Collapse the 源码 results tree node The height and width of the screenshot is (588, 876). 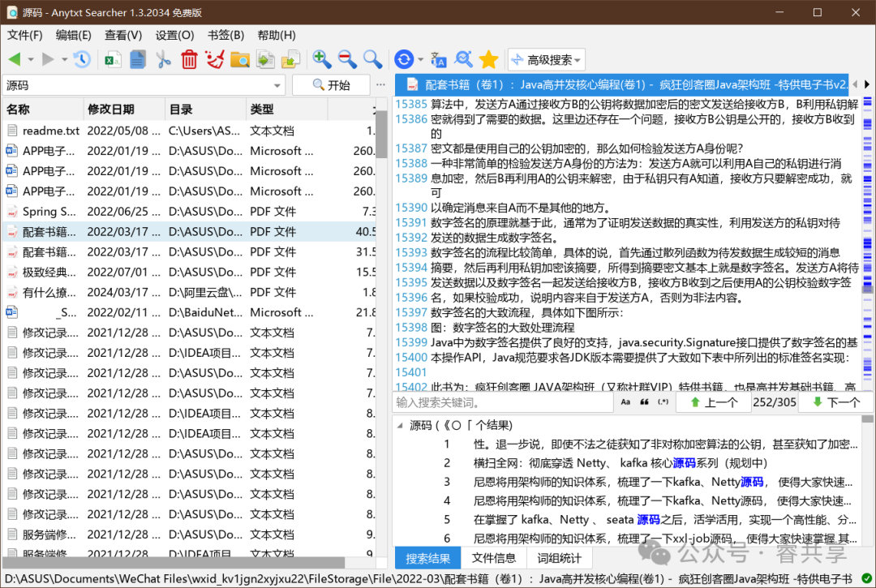click(x=400, y=426)
